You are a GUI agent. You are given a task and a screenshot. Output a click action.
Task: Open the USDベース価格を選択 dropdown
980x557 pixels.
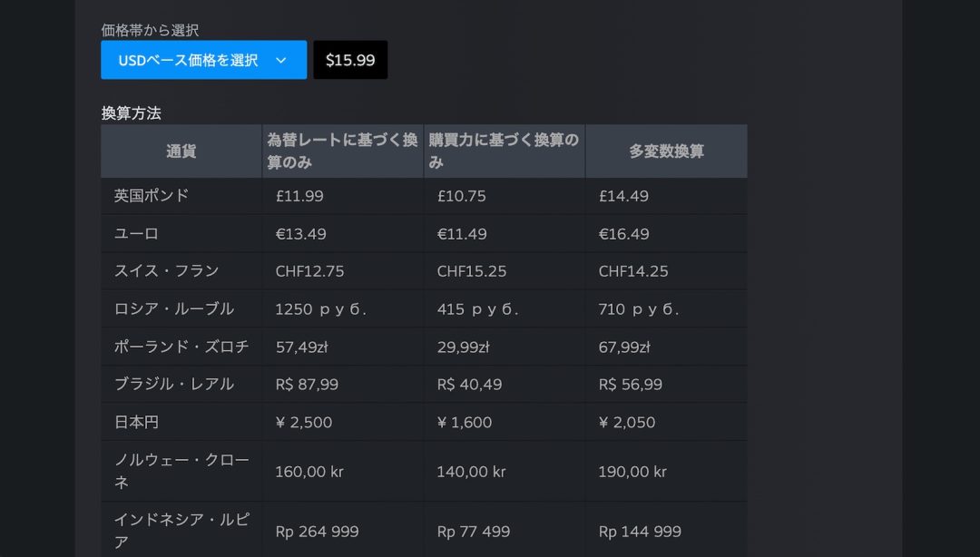189,60
